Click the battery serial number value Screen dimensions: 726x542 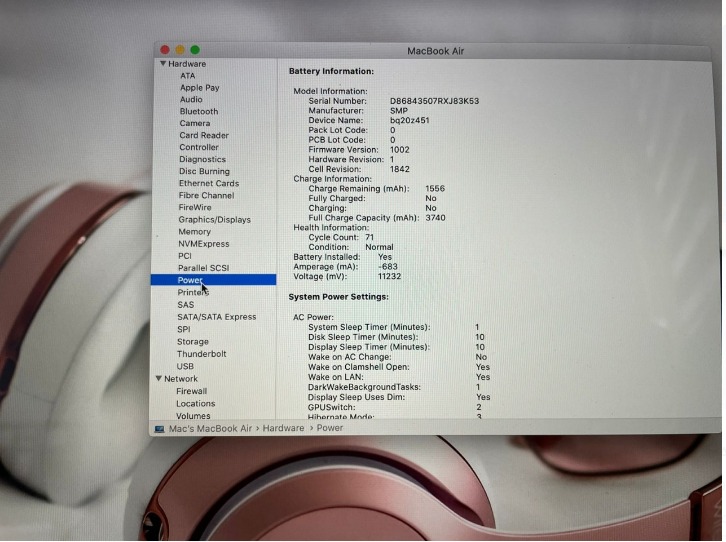[434, 101]
